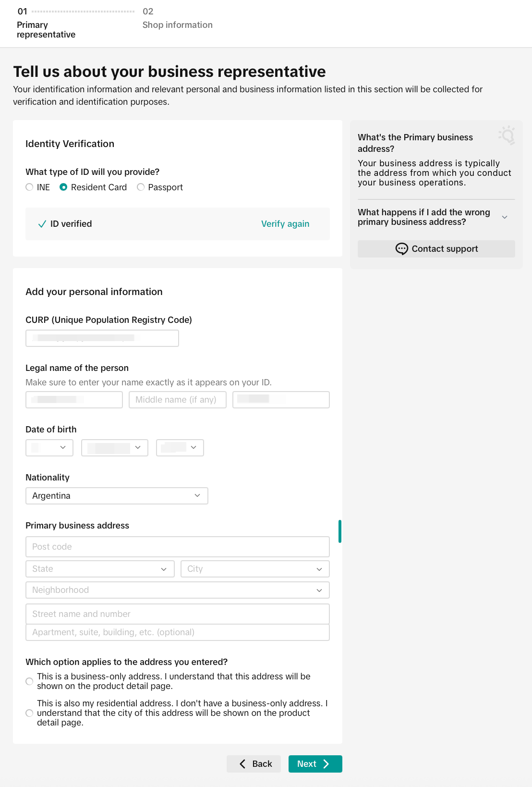Click the teal scrollbar handle

[x=340, y=531]
